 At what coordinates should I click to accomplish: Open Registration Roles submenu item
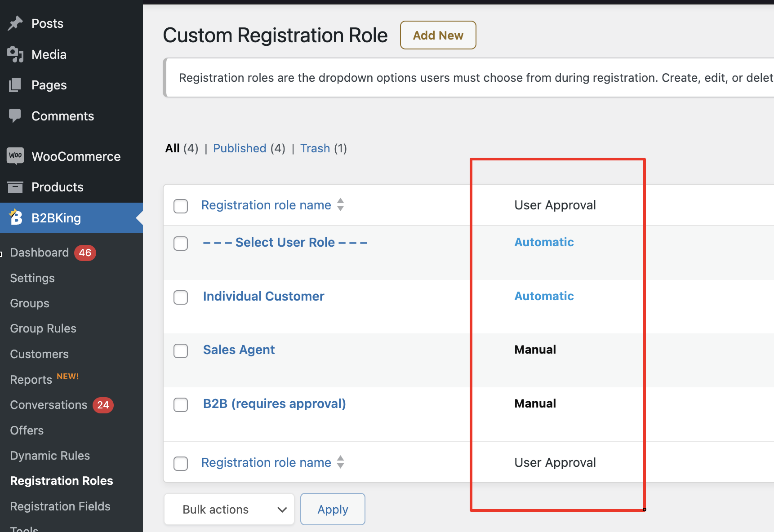pyautogui.click(x=62, y=481)
